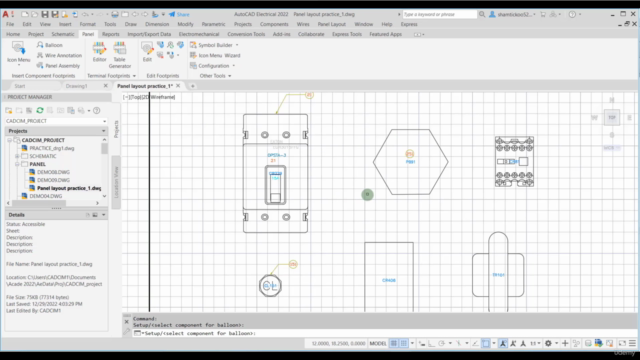Click the Undo arrow in quick access toolbar

85,14
